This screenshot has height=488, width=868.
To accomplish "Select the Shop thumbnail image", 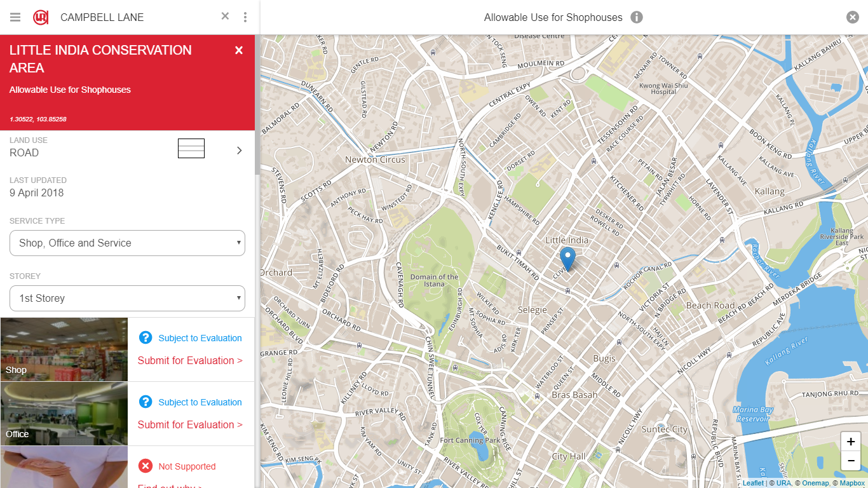I will [64, 349].
